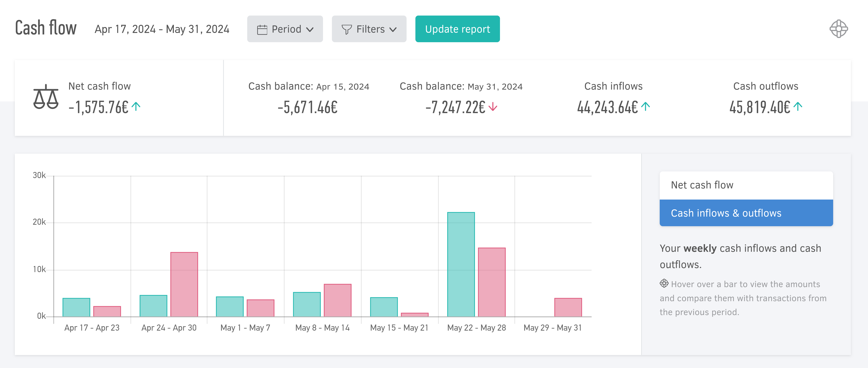
Task: Click the pink outflow bar for May 8 - May 14
Action: [x=337, y=300]
